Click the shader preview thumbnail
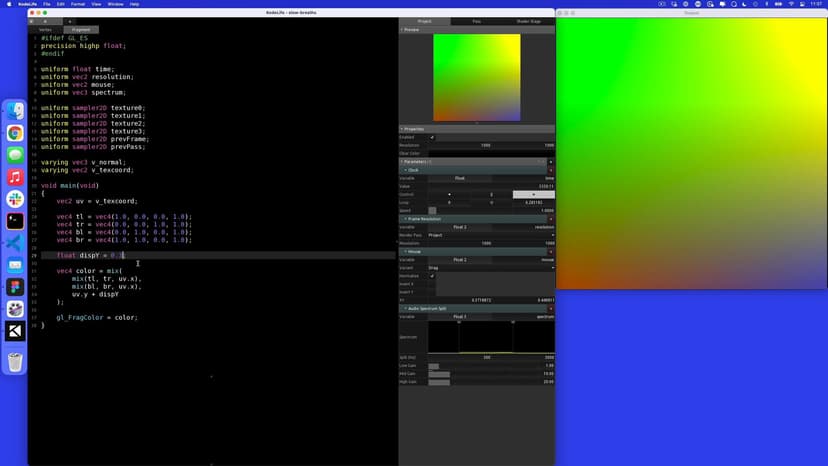 (x=476, y=78)
